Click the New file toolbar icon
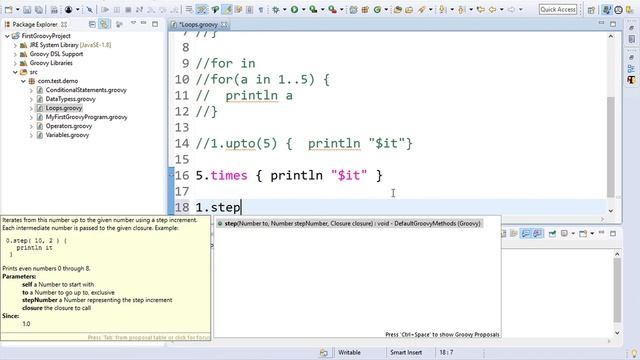Screen dimensions: 640x360 (8, 9)
